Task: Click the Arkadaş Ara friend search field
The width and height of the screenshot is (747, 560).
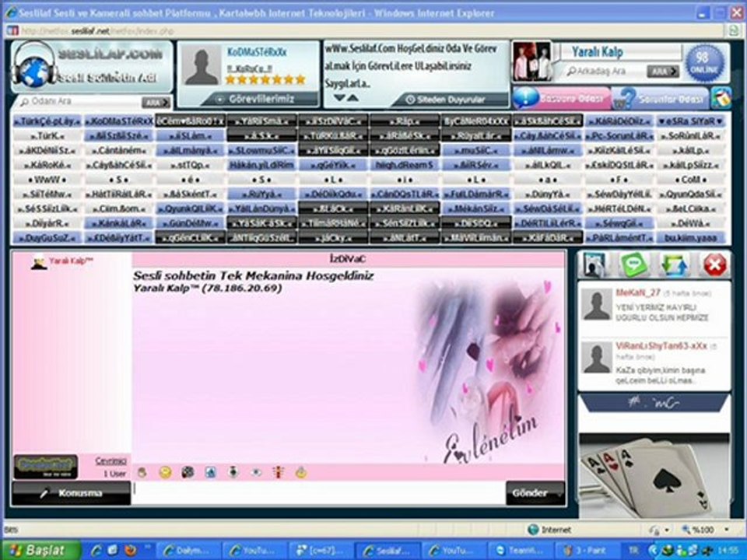Action: (x=605, y=72)
